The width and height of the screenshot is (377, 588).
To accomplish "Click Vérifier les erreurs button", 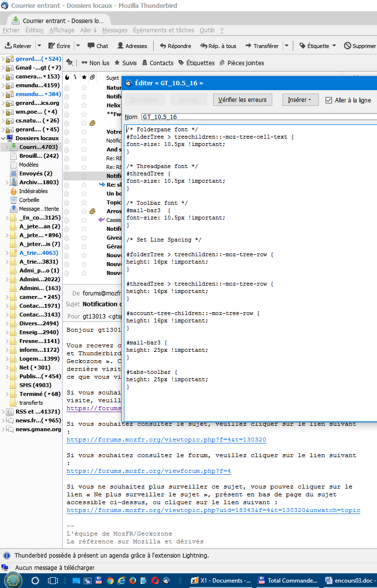I will (242, 99).
